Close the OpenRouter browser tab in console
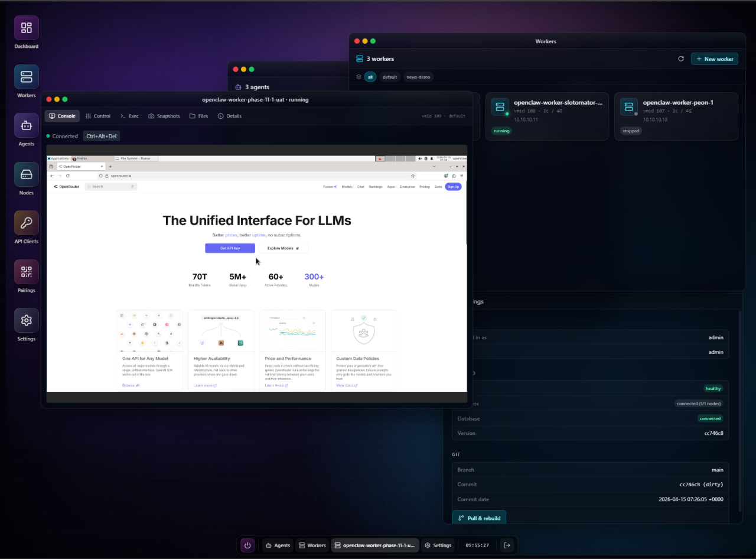756x559 pixels. coord(102,167)
